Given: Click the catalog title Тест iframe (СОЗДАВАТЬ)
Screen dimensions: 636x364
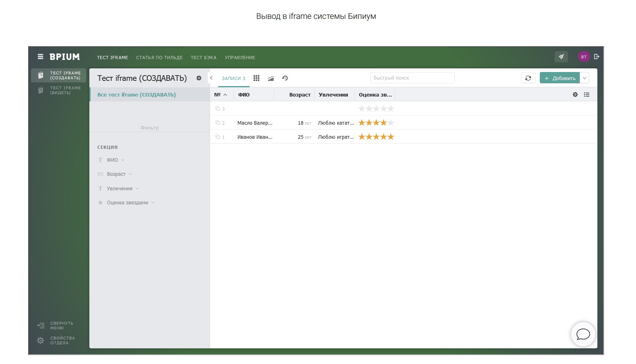Looking at the screenshot, I should pyautogui.click(x=142, y=78).
